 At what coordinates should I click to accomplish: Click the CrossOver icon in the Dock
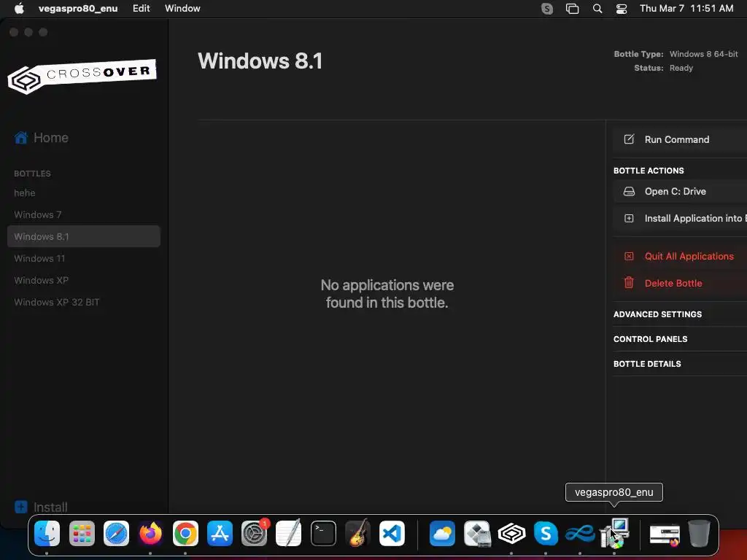click(511, 533)
